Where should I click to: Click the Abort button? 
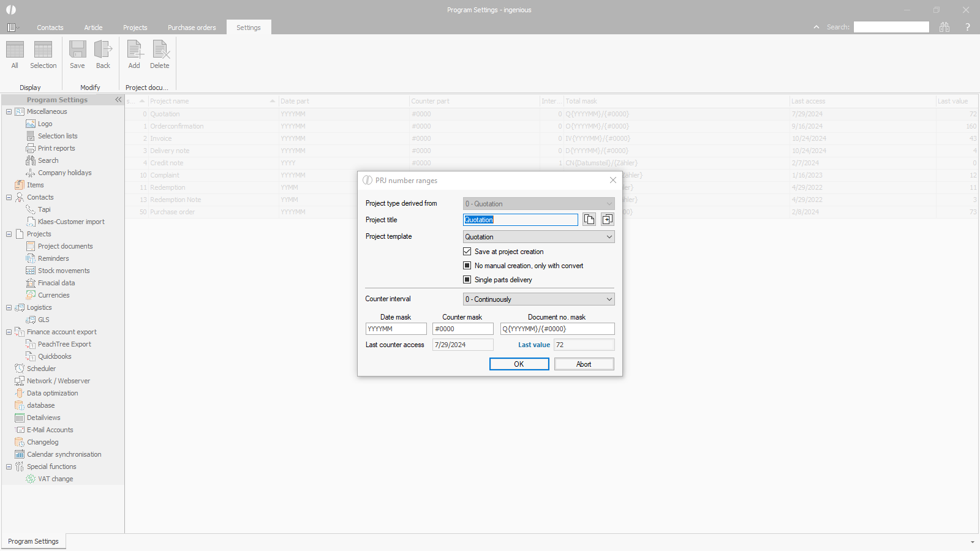pos(584,364)
